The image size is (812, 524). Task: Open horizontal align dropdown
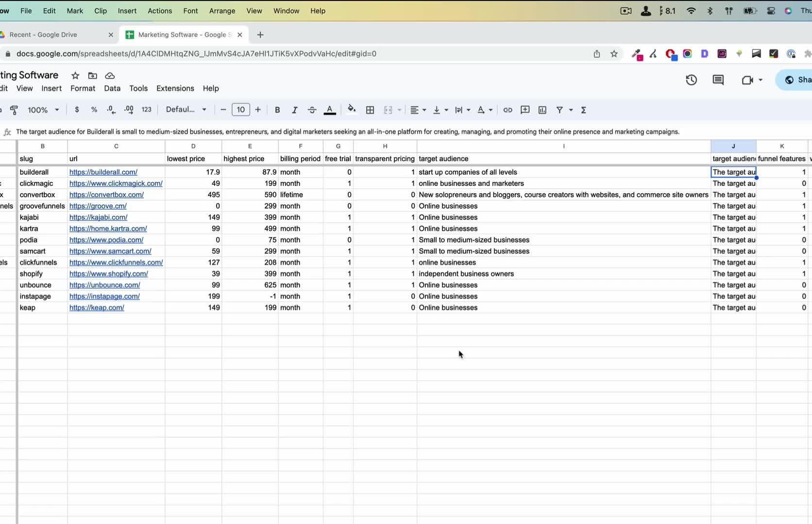(418, 110)
